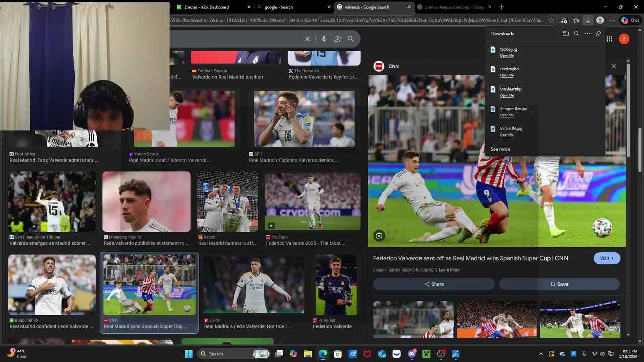Open Microsoft Store from the taskbar
The image size is (644, 362).
(338, 354)
